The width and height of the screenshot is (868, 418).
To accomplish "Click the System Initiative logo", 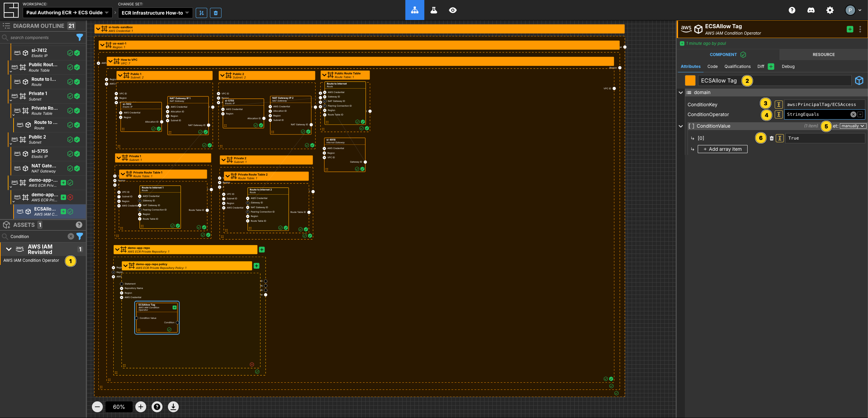I will 11,10.
